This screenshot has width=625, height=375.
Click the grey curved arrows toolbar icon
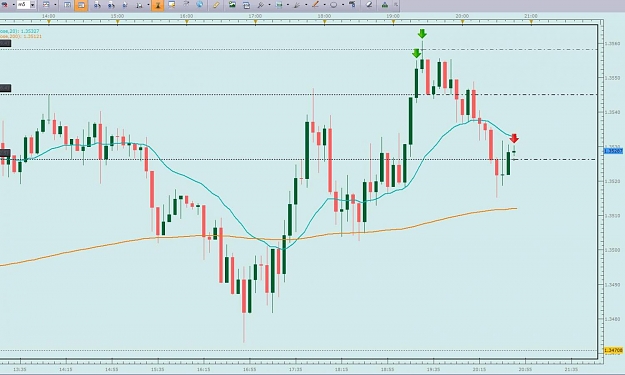(186, 5)
